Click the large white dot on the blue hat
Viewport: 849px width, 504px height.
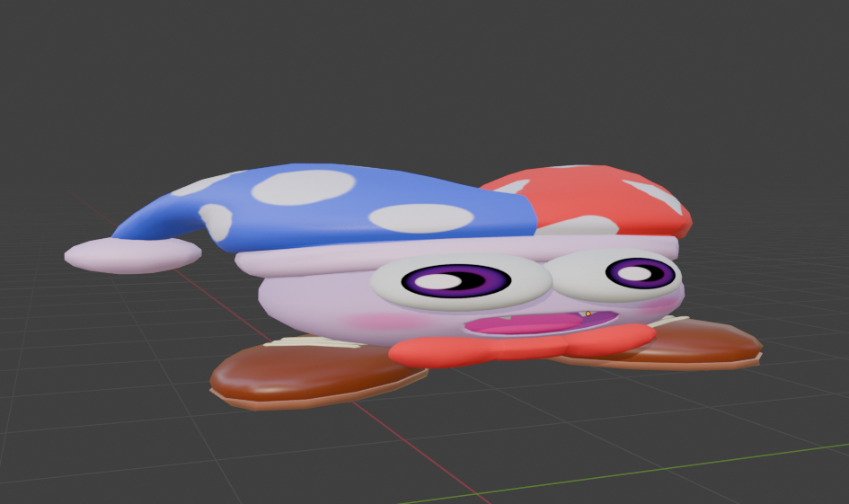[x=303, y=186]
